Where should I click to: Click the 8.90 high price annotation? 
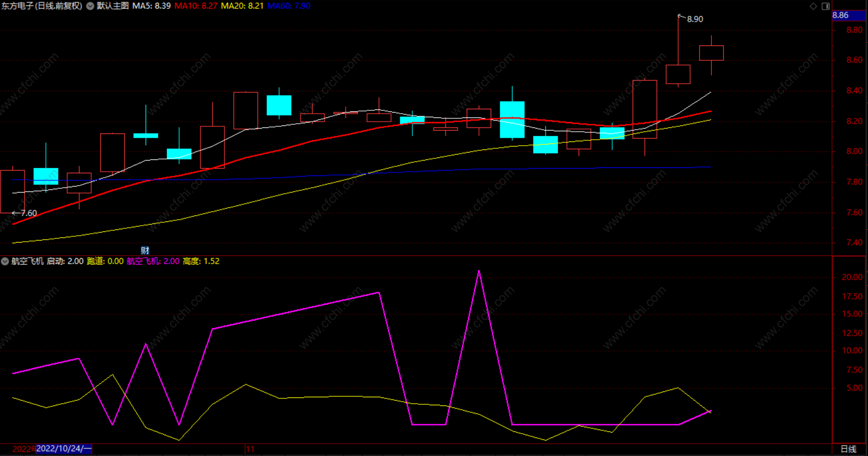tap(695, 19)
